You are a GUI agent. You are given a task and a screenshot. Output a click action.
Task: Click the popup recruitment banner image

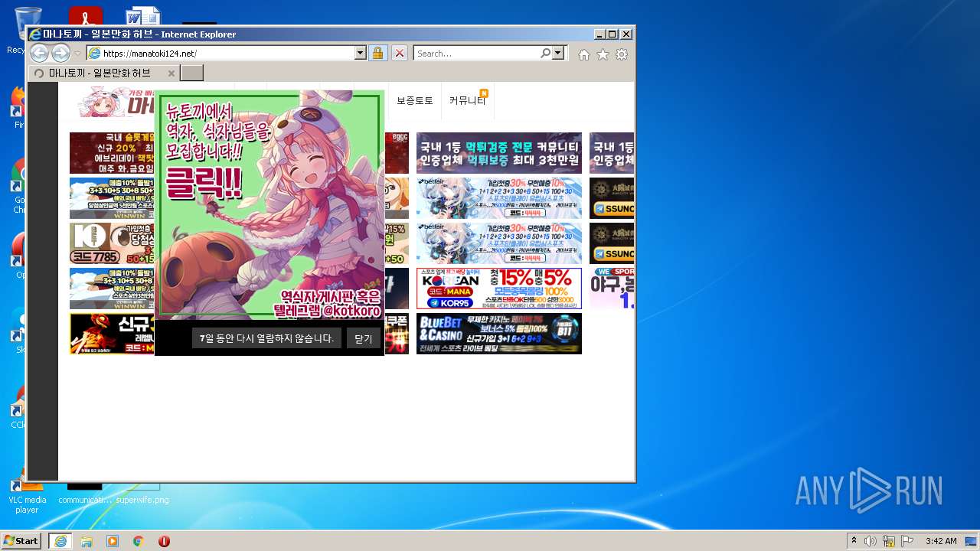pos(269,205)
